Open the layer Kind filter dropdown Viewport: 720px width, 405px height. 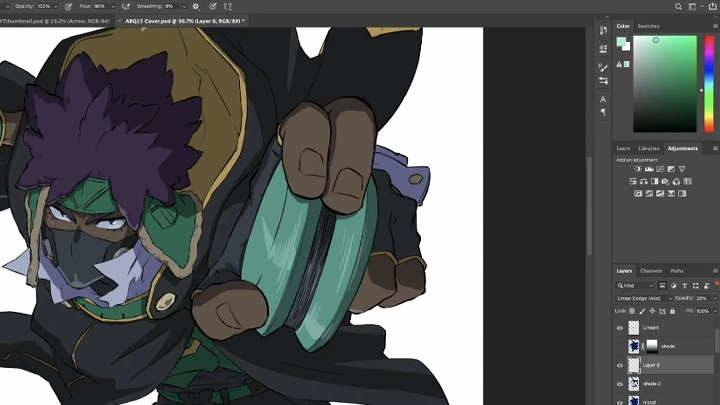tap(635, 286)
